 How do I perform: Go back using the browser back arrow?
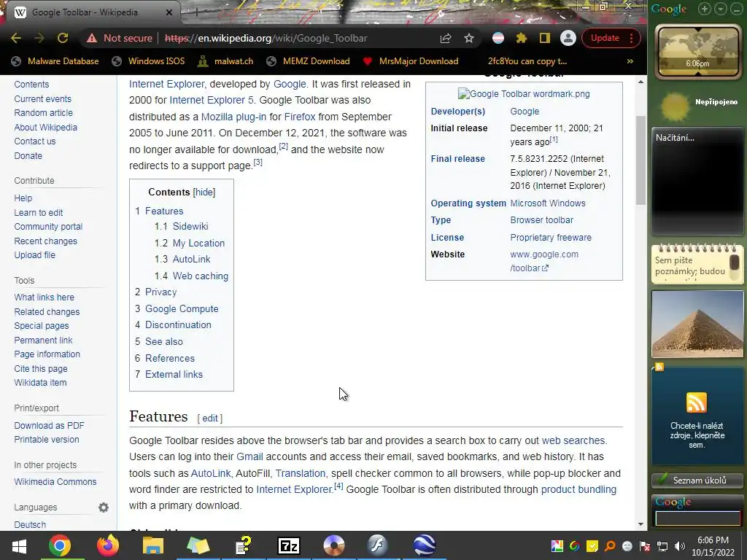(x=16, y=38)
